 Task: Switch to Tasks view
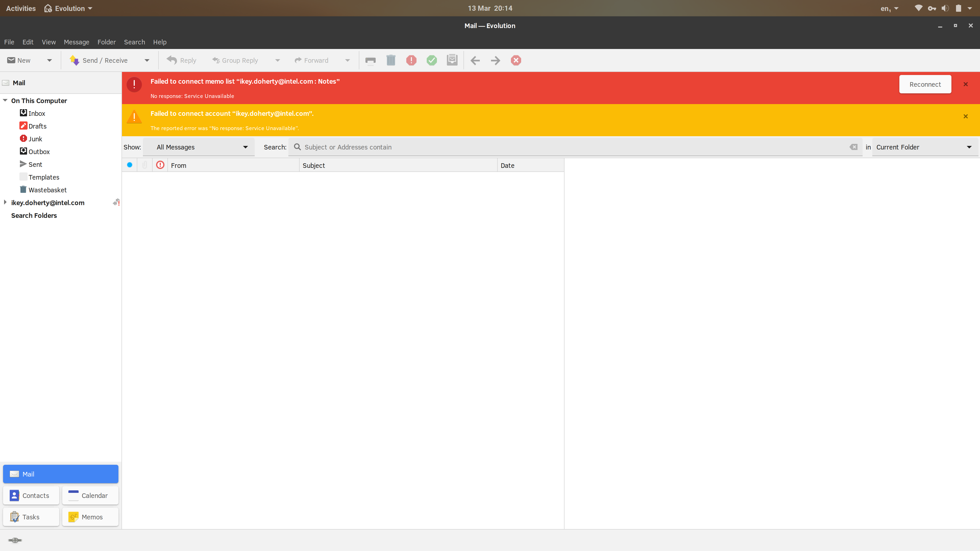pos(31,517)
